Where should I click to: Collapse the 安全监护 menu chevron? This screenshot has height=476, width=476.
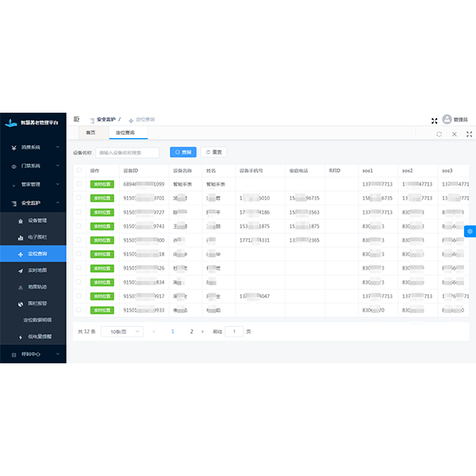click(x=58, y=203)
